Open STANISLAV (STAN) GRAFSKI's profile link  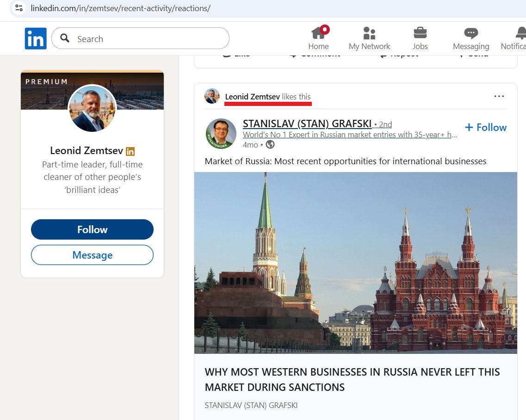(307, 124)
